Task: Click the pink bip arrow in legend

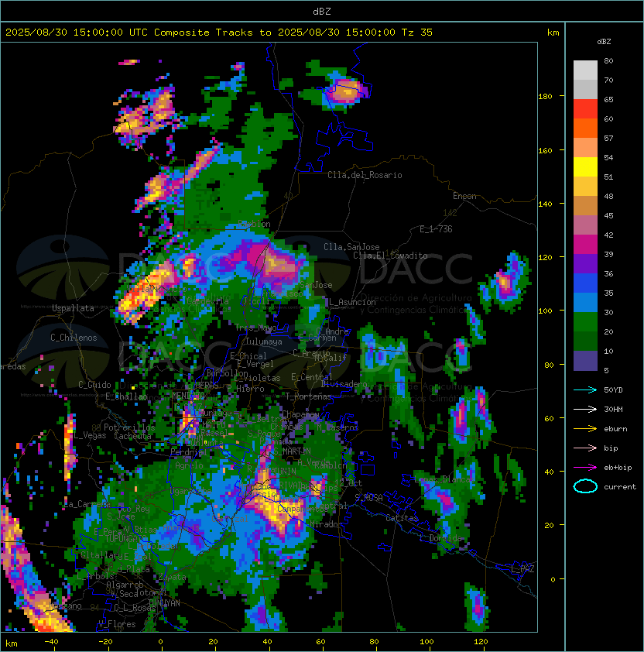Action: coord(585,448)
